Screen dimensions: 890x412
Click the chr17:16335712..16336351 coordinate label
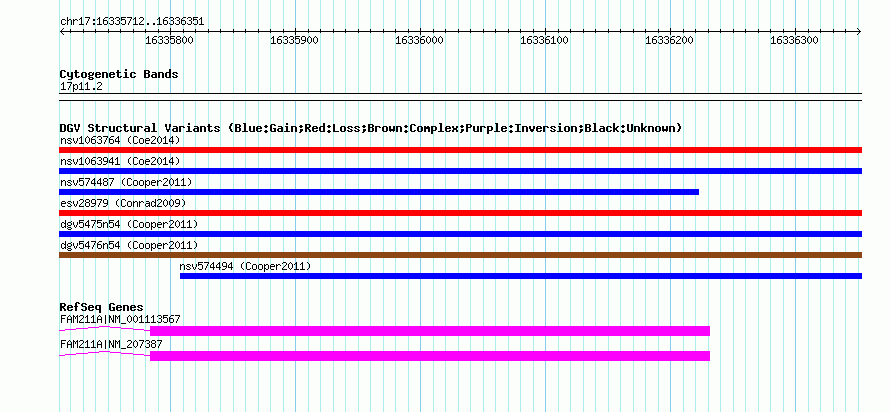(x=132, y=22)
